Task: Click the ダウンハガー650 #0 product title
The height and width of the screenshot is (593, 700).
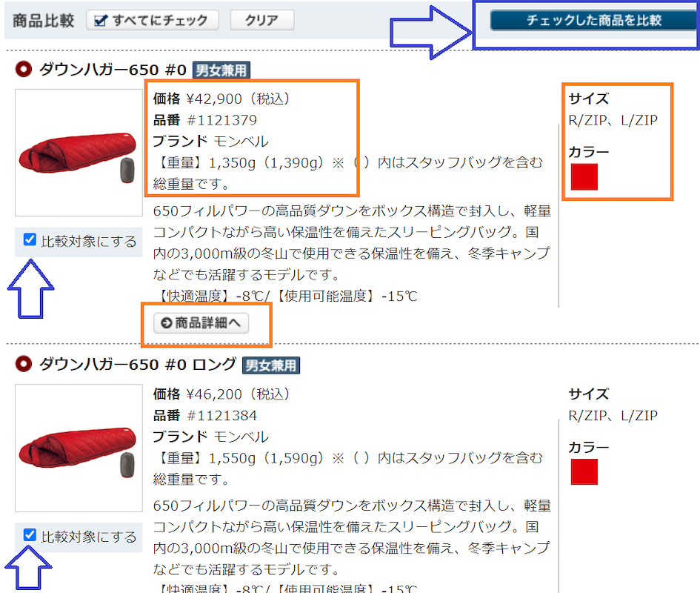Action: pos(113,70)
